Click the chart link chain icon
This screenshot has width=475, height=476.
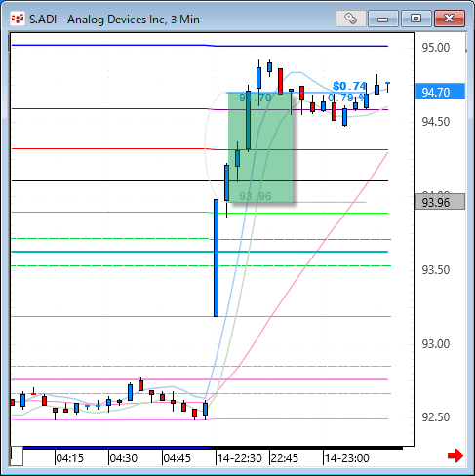(x=350, y=19)
